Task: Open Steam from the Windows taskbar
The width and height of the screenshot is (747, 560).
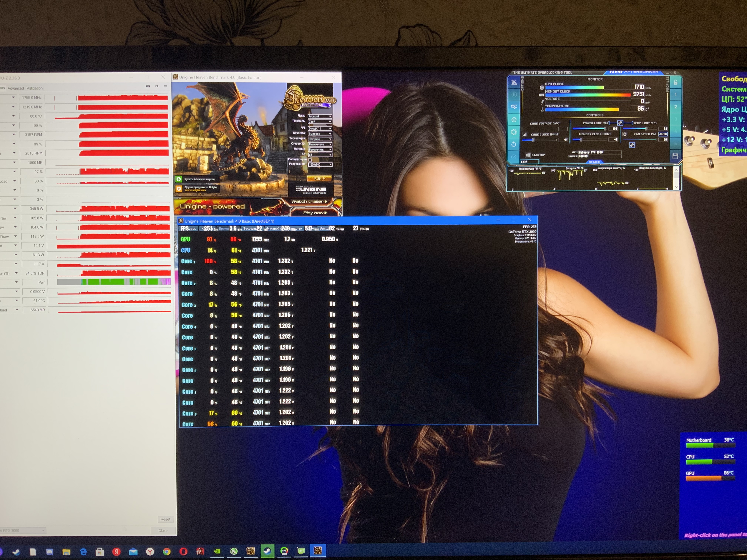Action: pos(267,551)
